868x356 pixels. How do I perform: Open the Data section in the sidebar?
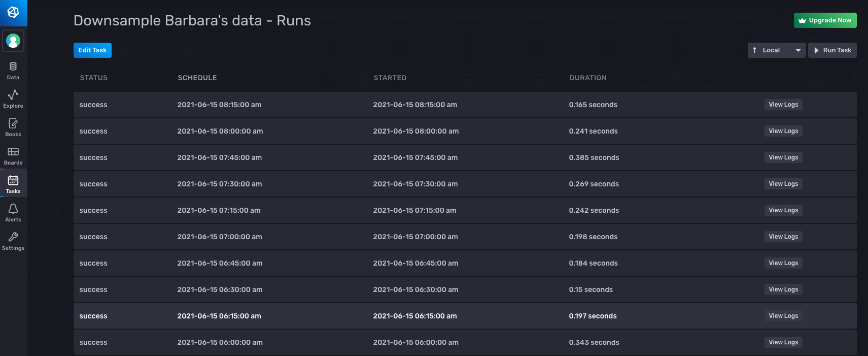[13, 71]
